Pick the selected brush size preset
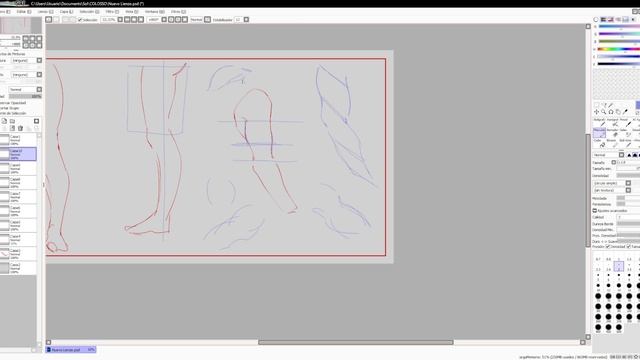This screenshot has height=360, width=640. (619, 266)
